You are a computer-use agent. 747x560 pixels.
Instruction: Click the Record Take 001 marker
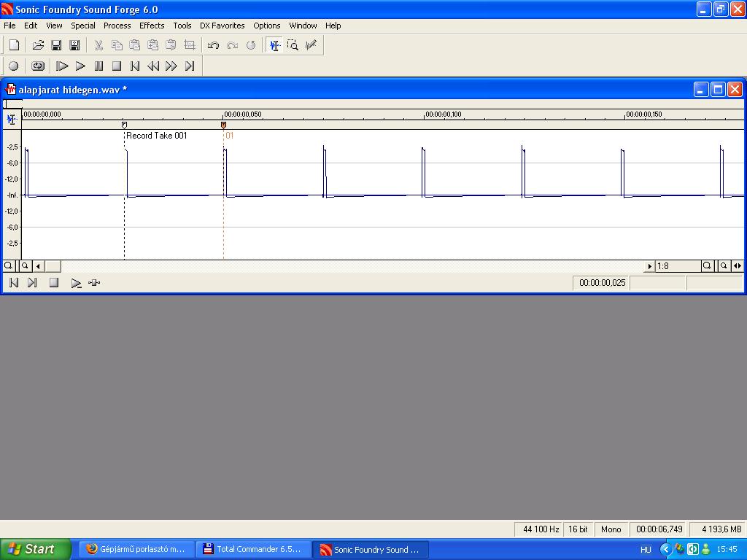(x=124, y=125)
